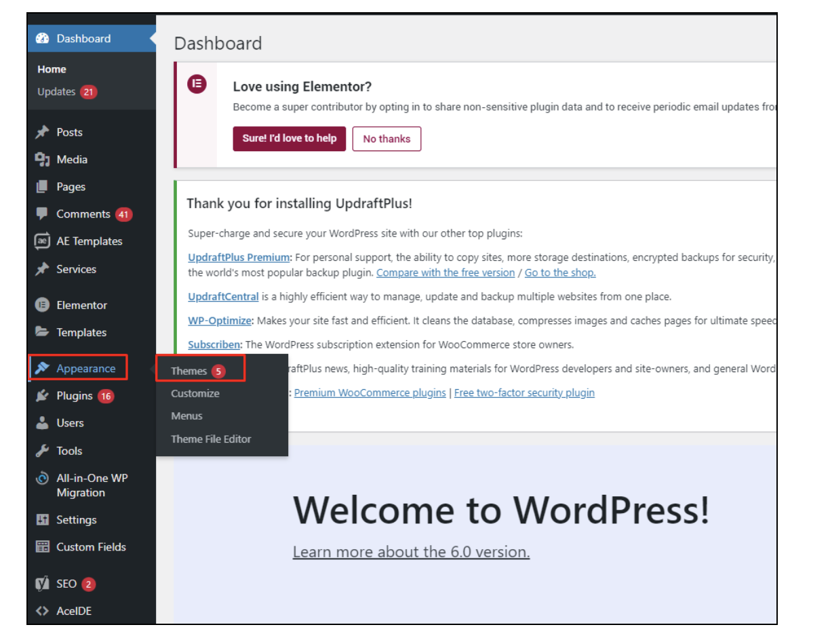Click Learn more about the 6.0 version
This screenshot has width=830, height=644.
click(x=410, y=551)
